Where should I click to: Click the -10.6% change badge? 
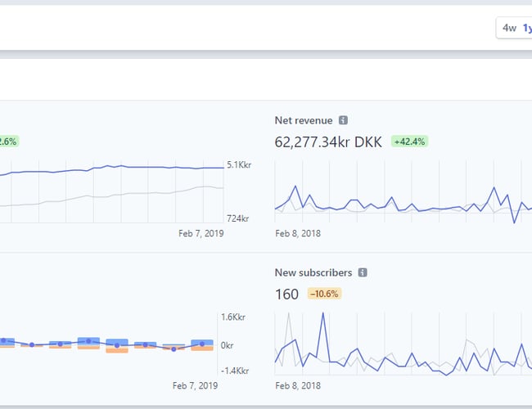pos(323,294)
